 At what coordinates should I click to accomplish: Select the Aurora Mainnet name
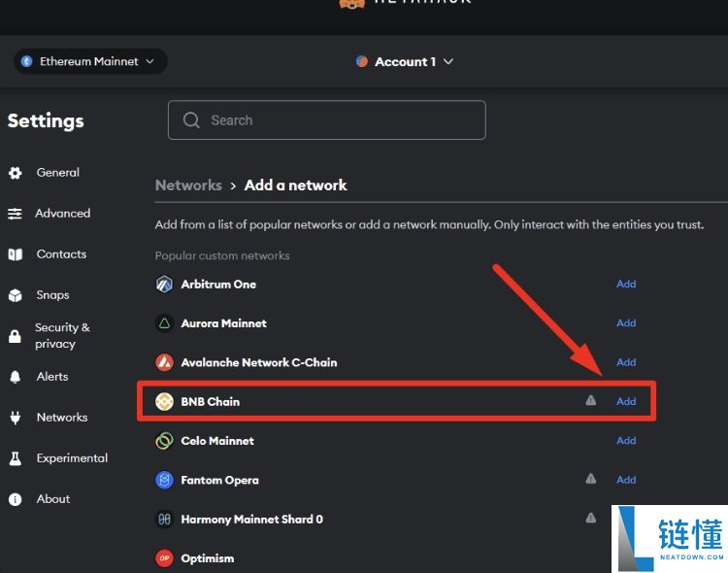(224, 323)
